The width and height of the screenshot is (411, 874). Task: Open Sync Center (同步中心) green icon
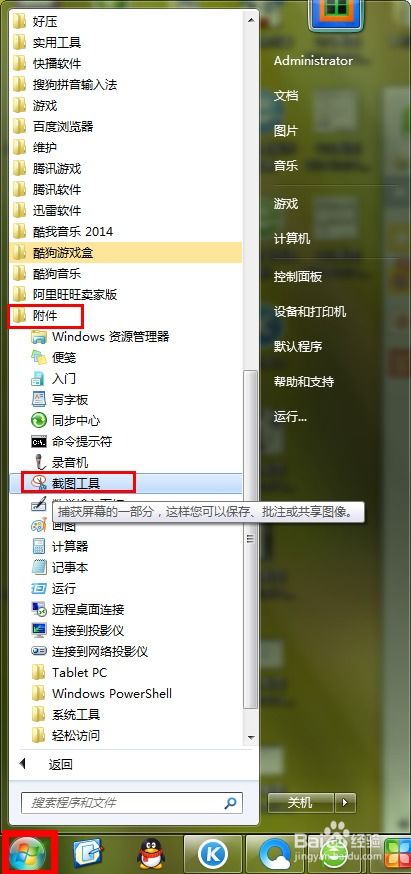(x=38, y=420)
